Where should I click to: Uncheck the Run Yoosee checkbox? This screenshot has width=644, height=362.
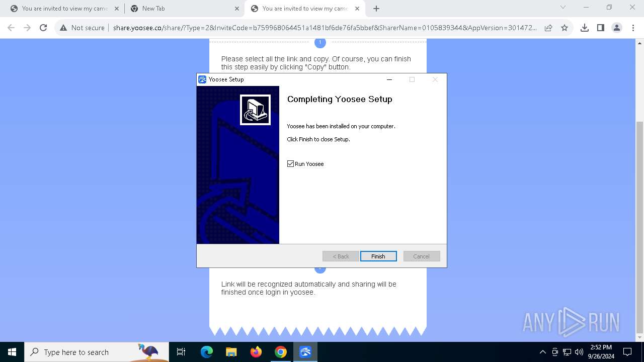point(290,164)
